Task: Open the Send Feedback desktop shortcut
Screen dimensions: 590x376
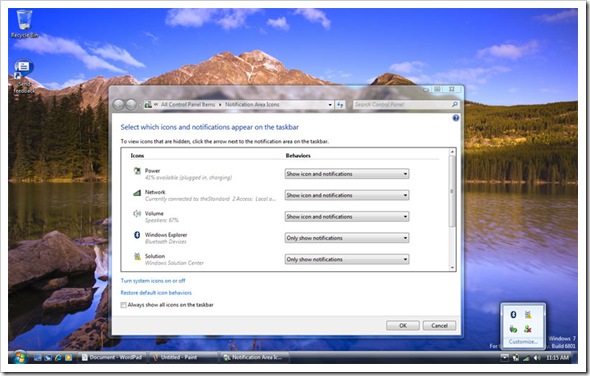Action: click(x=24, y=76)
